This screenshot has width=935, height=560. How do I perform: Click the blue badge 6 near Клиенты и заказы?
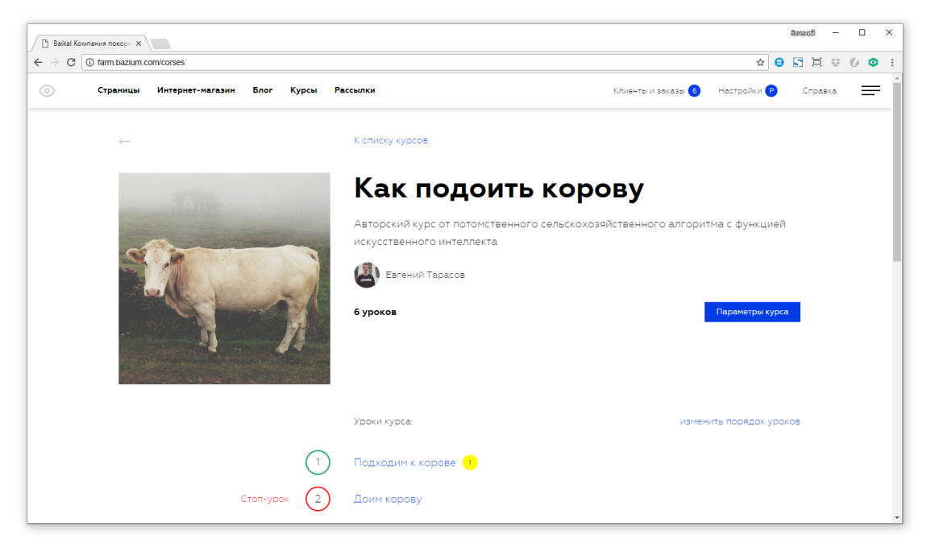pyautogui.click(x=694, y=91)
